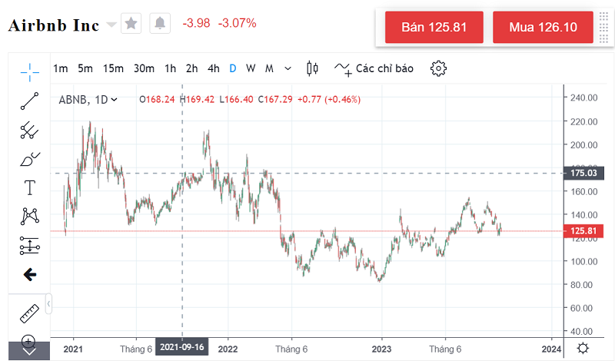Choose the pitchfork drawing tool
615x364 pixels.
click(x=30, y=130)
